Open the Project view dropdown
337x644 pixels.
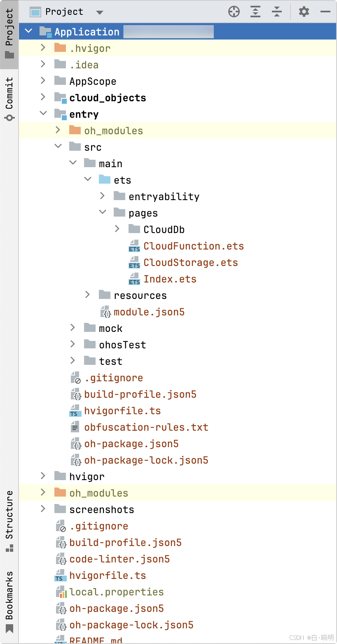pyautogui.click(x=99, y=12)
